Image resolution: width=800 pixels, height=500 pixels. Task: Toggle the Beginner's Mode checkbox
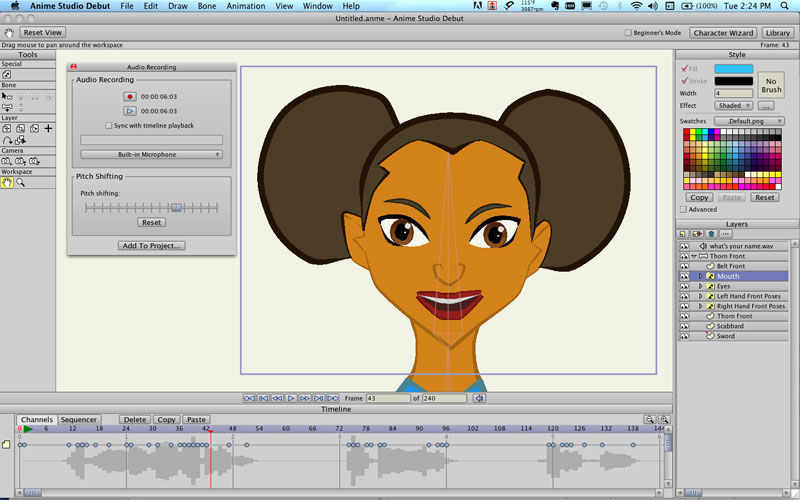628,33
